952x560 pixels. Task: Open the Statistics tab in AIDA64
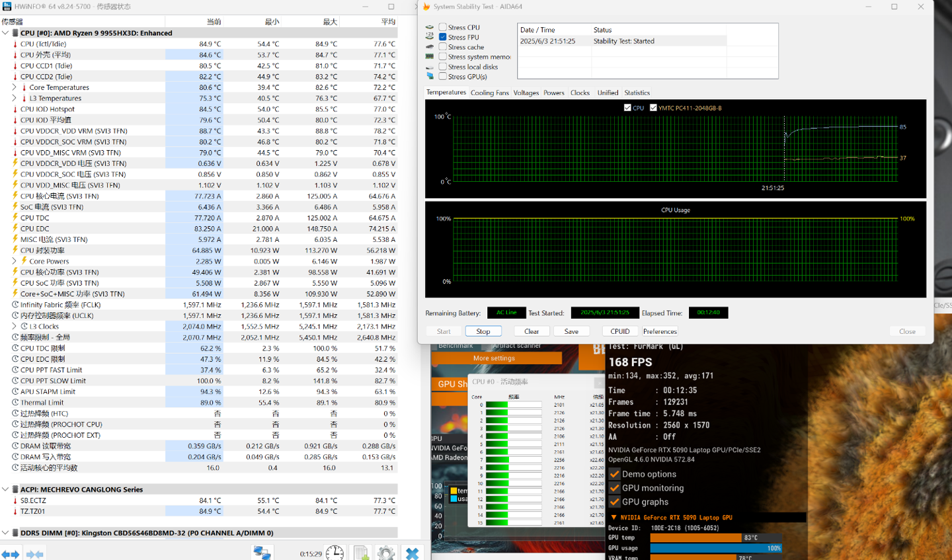637,93
